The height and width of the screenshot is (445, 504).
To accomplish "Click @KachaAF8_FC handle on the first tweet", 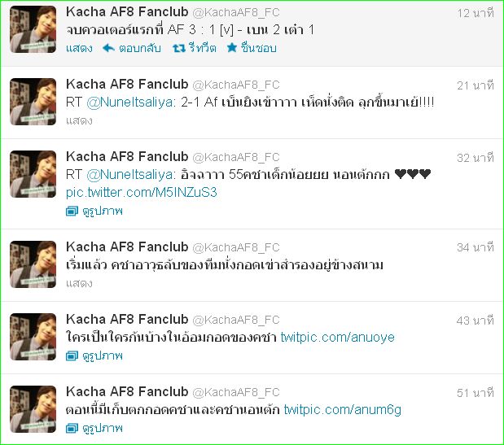I will click(236, 12).
